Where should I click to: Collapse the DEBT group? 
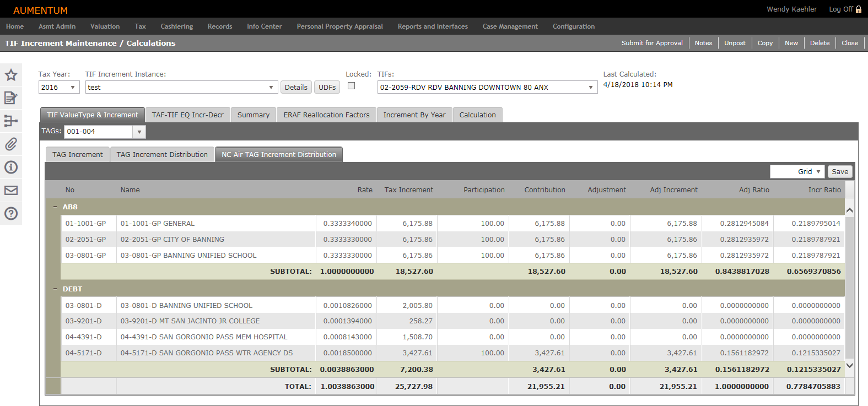[x=55, y=289]
